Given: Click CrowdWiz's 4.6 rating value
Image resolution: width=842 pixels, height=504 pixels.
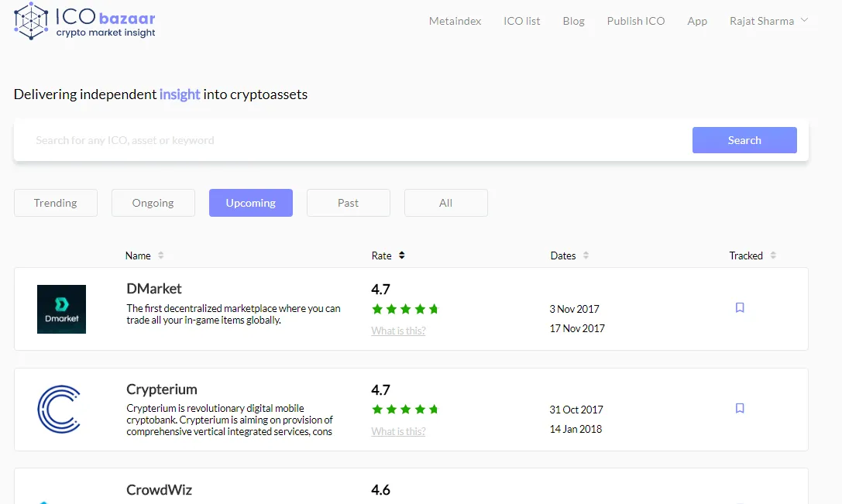Looking at the screenshot, I should coord(380,489).
